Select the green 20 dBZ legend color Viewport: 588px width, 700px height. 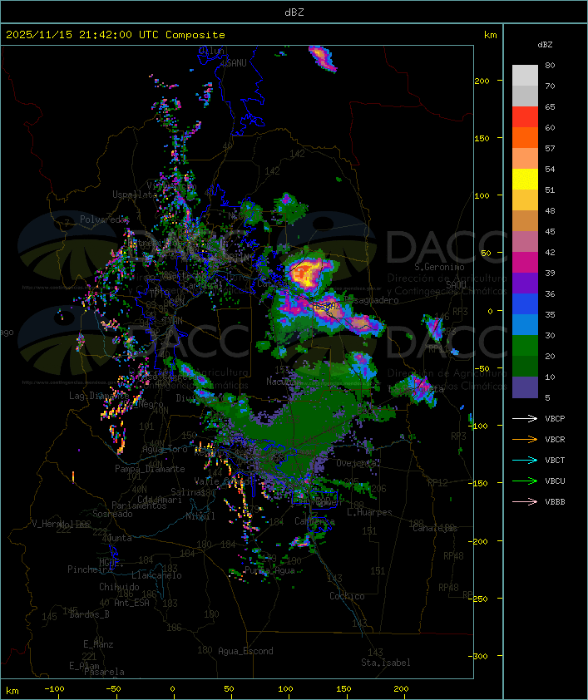(525, 346)
